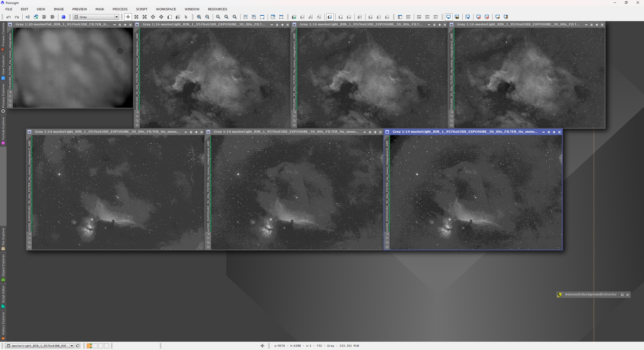Click the preview magnifier mode icon

pyautogui.click(x=330, y=17)
